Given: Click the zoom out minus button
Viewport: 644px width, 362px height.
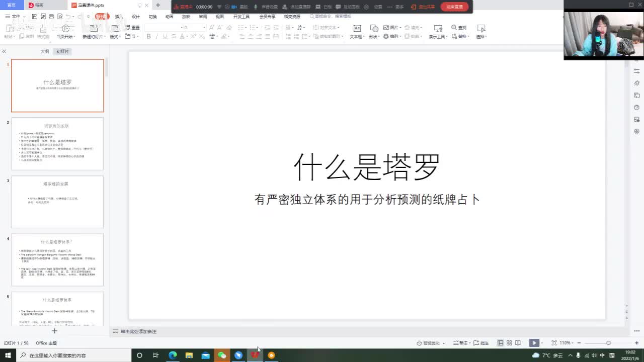Looking at the screenshot, I should tap(579, 343).
